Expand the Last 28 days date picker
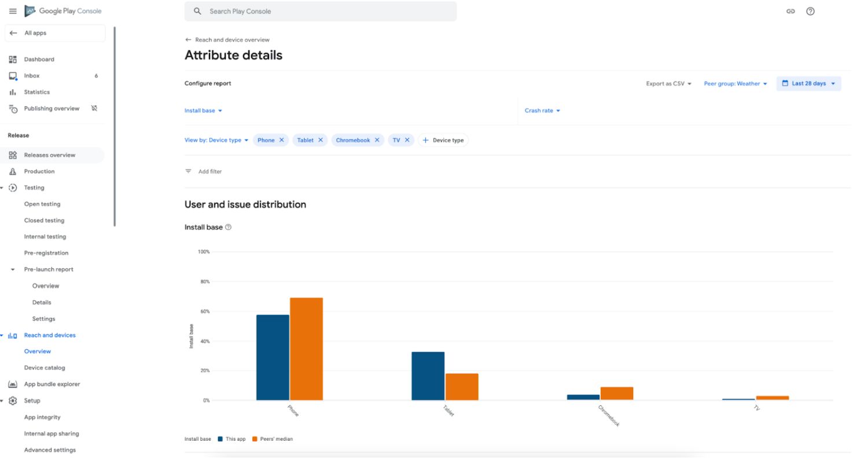The width and height of the screenshot is (868, 458). tap(808, 83)
